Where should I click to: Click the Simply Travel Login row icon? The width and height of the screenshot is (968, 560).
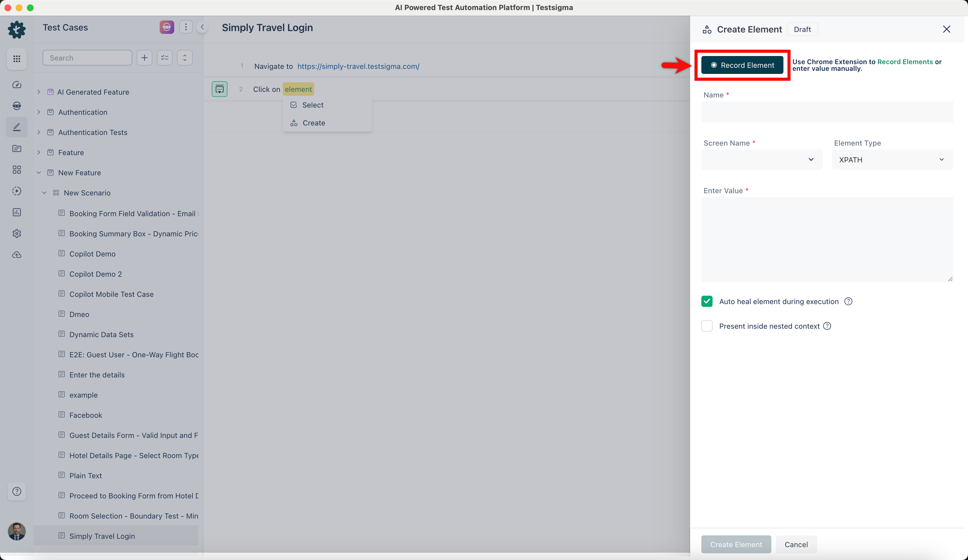pyautogui.click(x=61, y=535)
